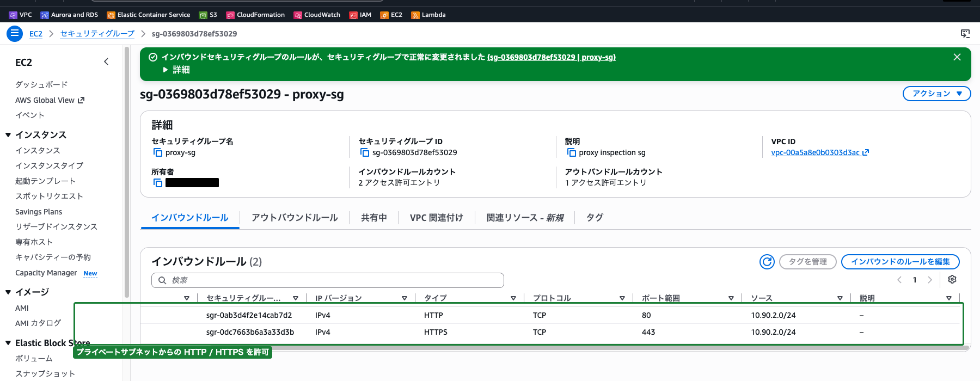This screenshot has width=980, height=381.
Task: Sort by タイプ column
Action: tap(513, 298)
